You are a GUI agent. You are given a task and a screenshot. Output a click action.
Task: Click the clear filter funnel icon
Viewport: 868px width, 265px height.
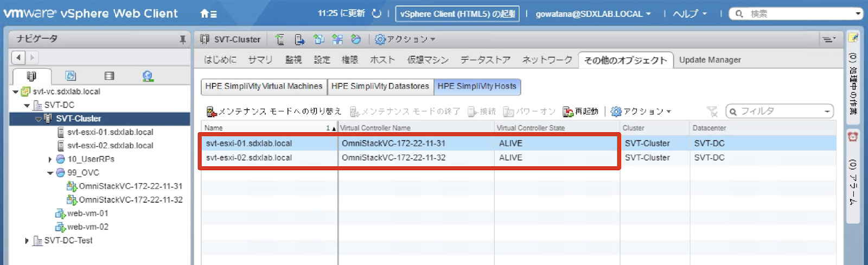[x=712, y=112]
